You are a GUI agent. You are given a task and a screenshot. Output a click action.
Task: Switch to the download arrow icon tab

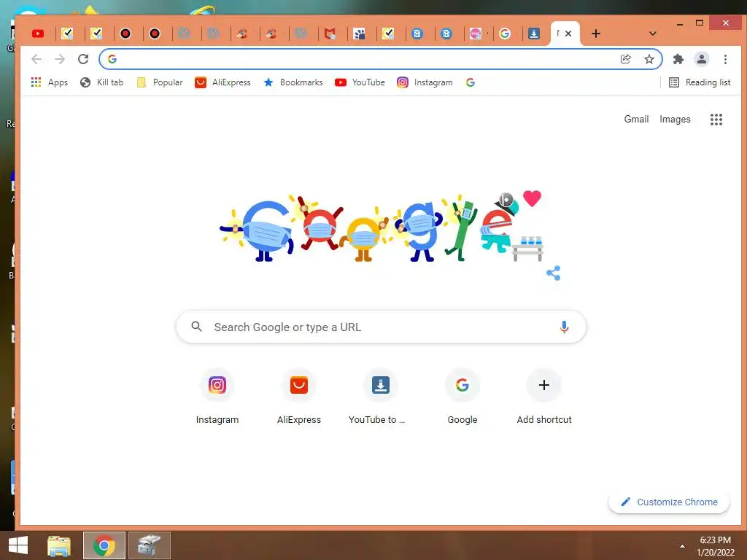tap(534, 34)
